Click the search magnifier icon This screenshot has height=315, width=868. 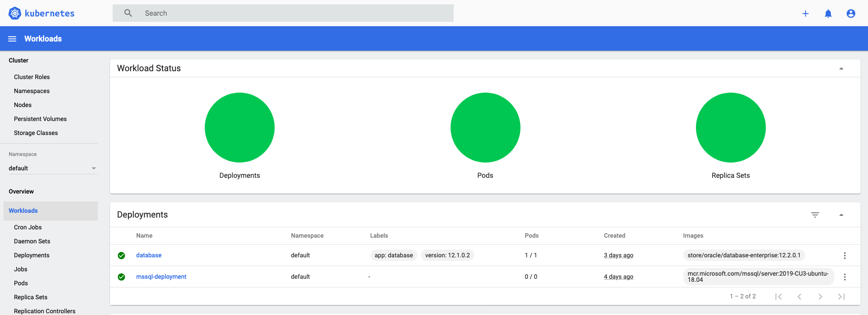pos(128,13)
